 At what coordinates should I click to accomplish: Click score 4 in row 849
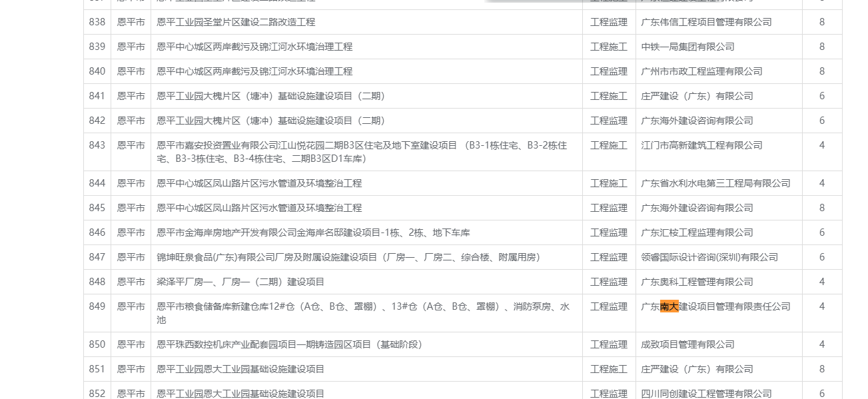822,306
